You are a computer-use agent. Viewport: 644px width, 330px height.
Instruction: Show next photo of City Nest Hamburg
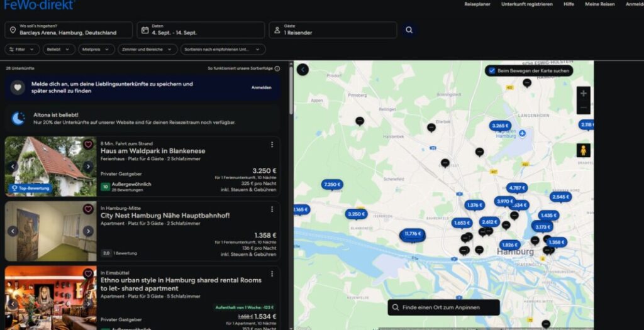[88, 231]
